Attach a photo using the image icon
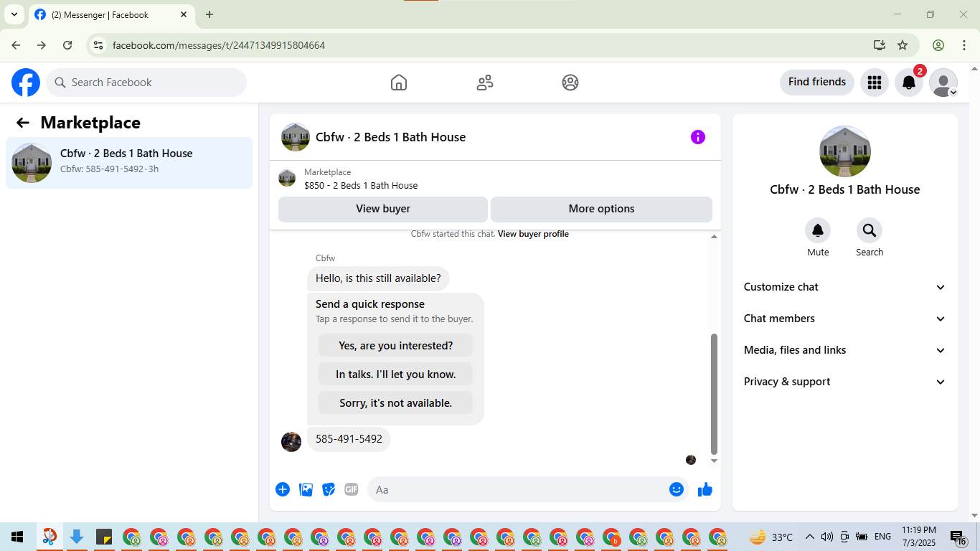The height and width of the screenshot is (551, 980). (306, 489)
